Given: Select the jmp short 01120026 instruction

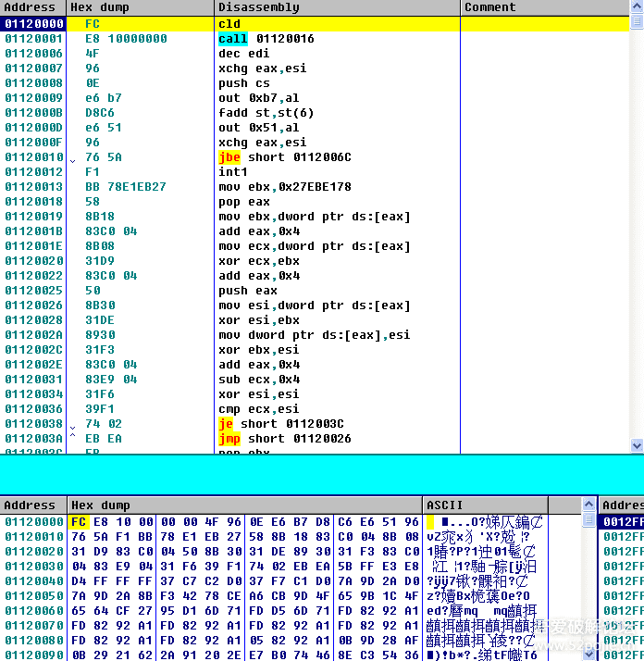Looking at the screenshot, I should click(x=284, y=439).
